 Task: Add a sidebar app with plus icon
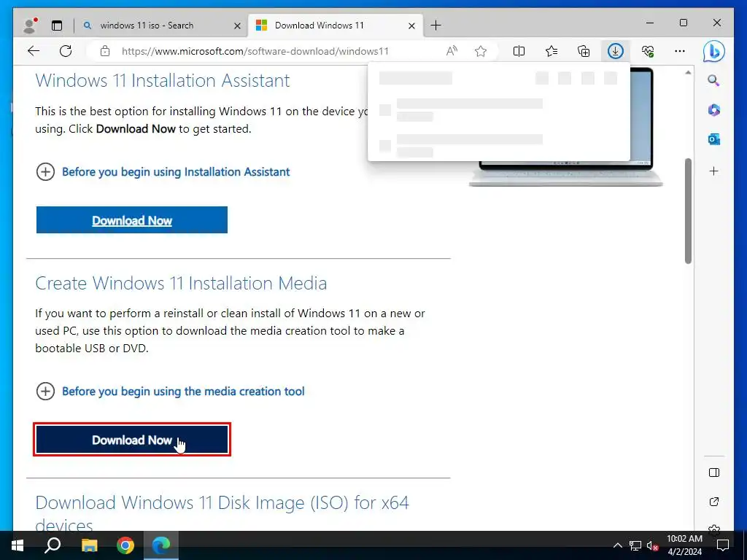click(x=713, y=171)
